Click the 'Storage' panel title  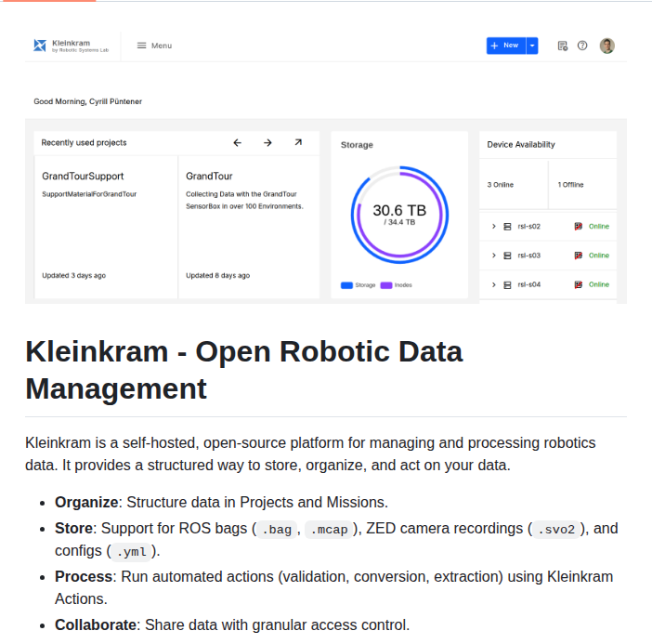[357, 145]
